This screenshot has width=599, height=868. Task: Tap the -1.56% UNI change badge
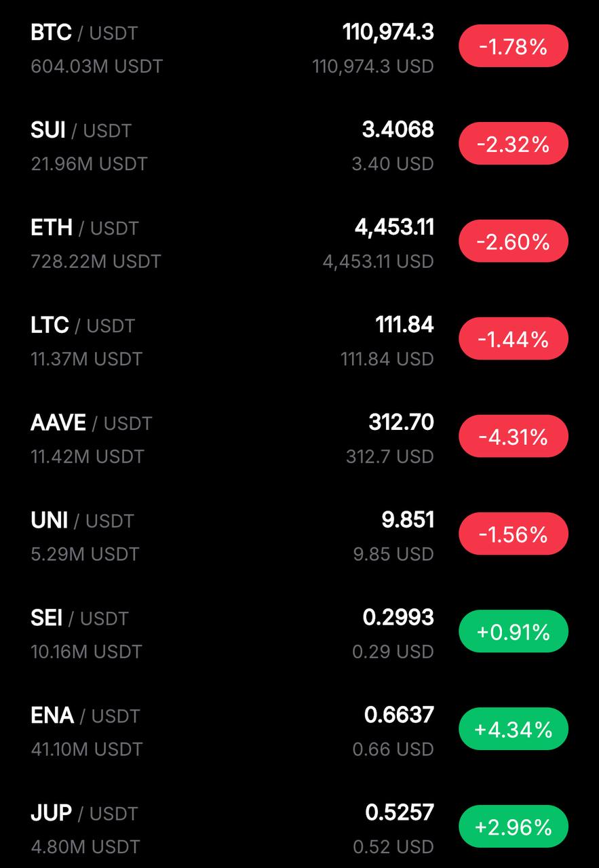[514, 534]
